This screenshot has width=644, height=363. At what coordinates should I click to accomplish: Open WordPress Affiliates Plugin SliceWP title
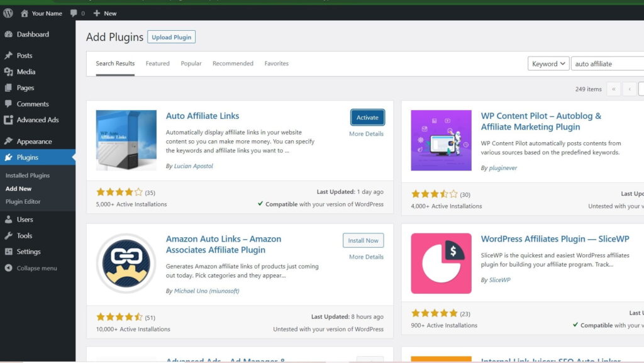(555, 239)
